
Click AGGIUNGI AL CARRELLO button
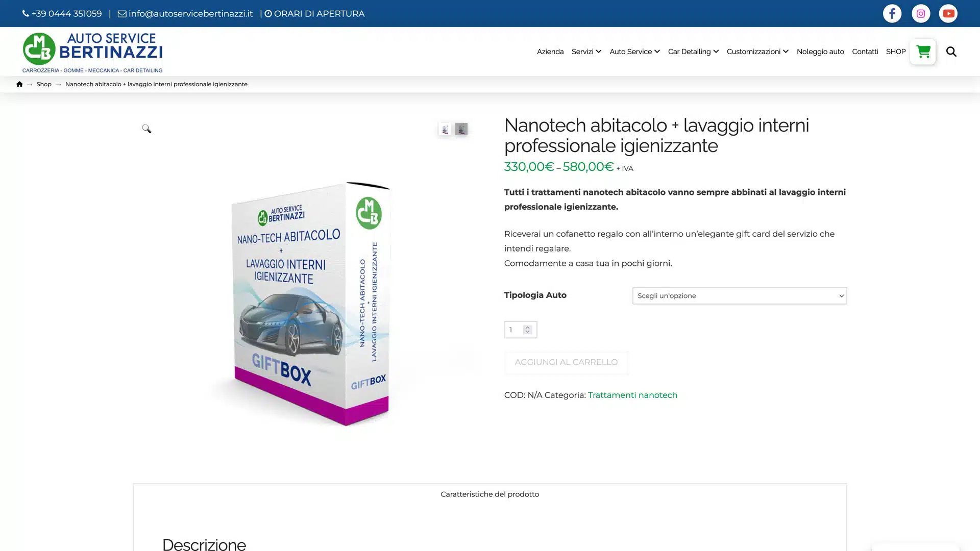tap(566, 363)
